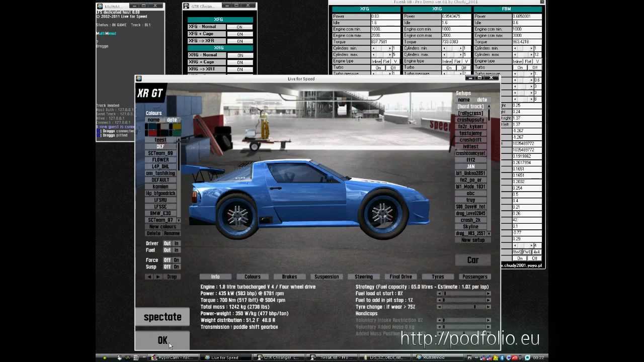The image size is (644, 362).
Task: Open the Colours tab
Action: [x=253, y=277]
